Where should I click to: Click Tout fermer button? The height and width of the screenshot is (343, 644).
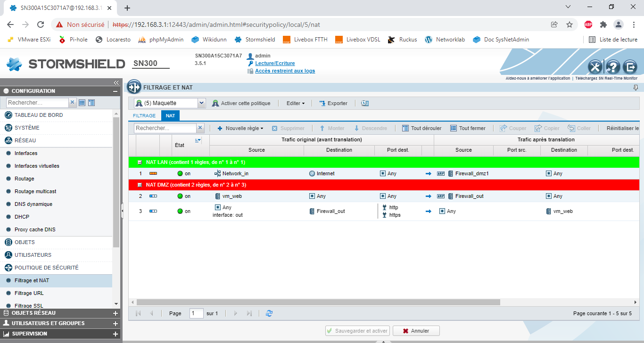[468, 128]
